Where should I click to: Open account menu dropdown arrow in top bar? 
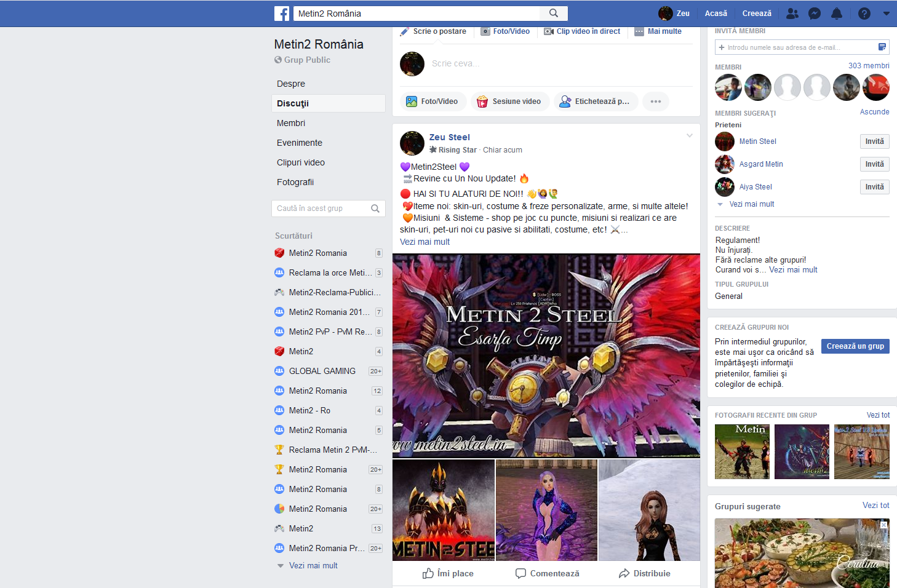coord(887,14)
